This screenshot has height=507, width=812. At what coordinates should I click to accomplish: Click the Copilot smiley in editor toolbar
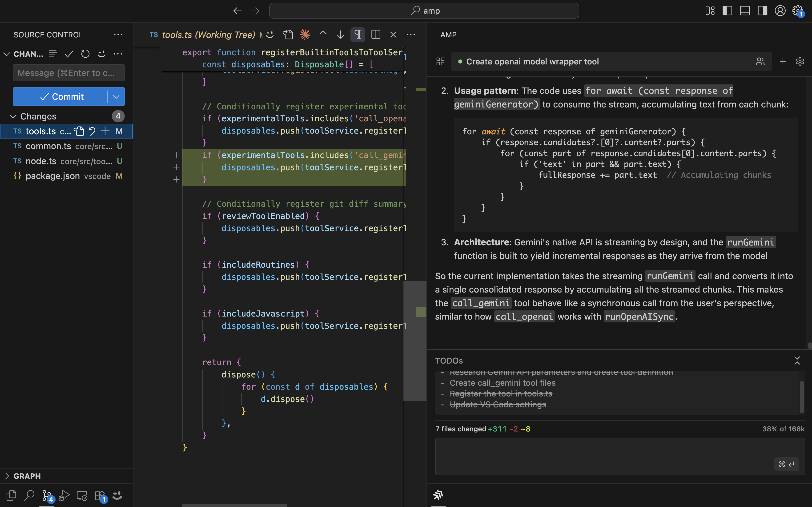pyautogui.click(x=270, y=35)
